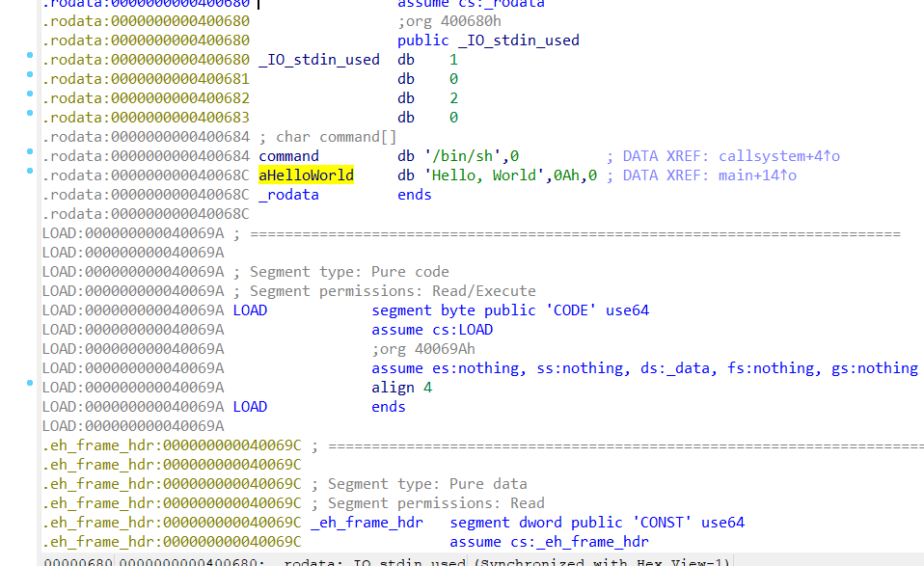Click the blue dot beside the _IO_stdin_used label line
The image size is (924, 566).
tap(30, 58)
